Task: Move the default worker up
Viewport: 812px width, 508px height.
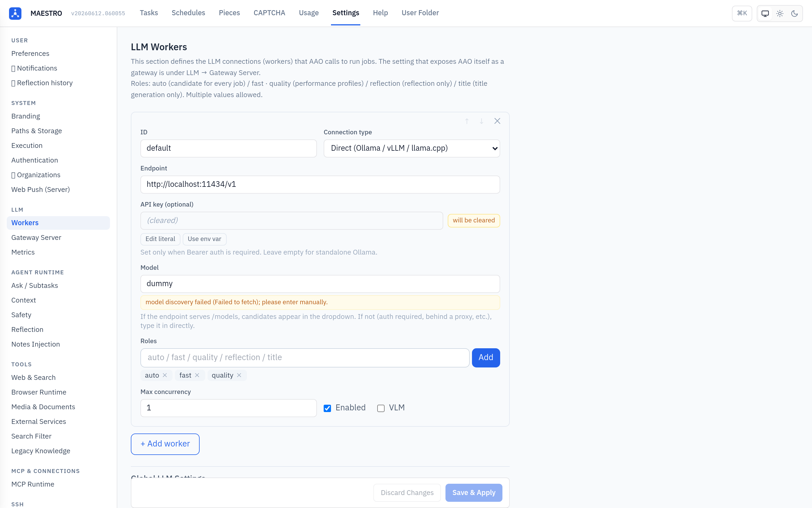Action: 467,121
